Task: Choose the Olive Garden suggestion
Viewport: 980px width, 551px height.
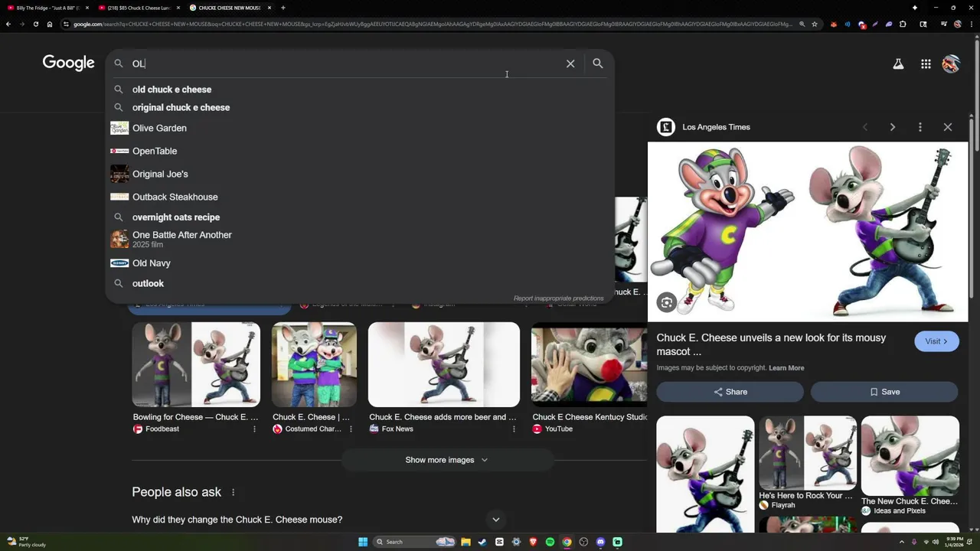Action: 360,128
